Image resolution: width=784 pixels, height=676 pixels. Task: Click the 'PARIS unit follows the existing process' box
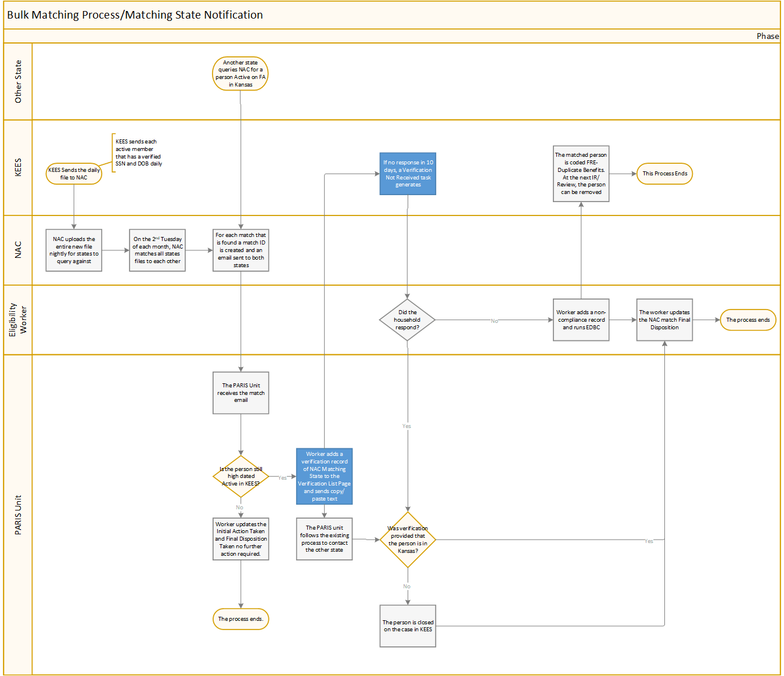point(324,539)
